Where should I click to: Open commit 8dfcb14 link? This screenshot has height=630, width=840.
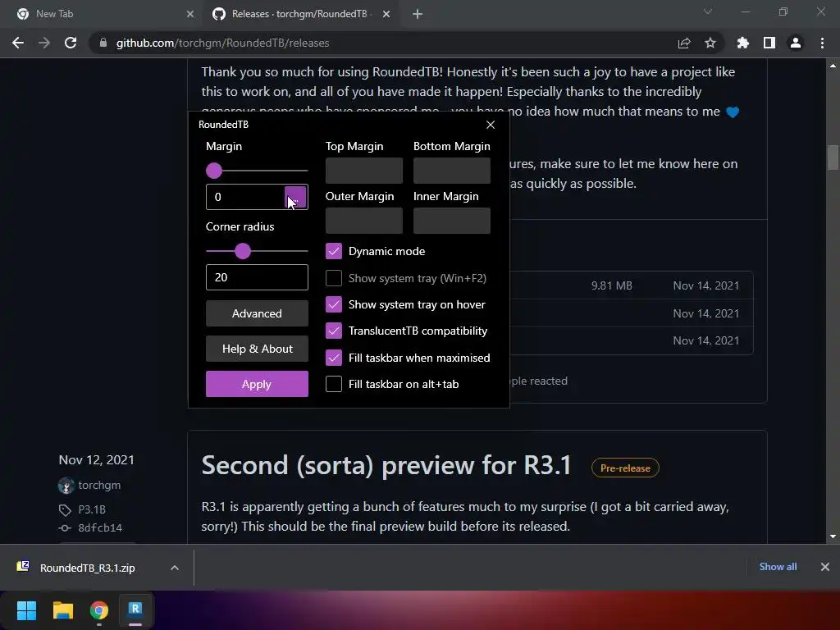click(x=100, y=527)
